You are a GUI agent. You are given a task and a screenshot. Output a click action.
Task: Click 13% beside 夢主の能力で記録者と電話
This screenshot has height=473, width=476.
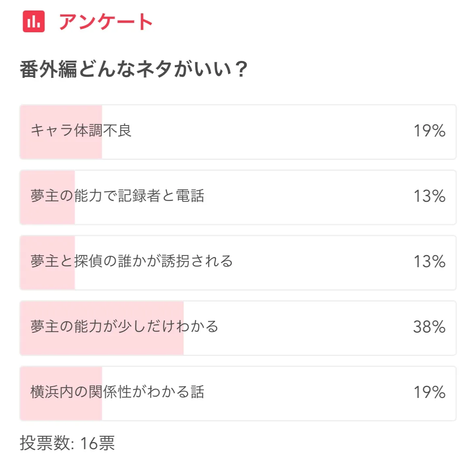tap(429, 196)
